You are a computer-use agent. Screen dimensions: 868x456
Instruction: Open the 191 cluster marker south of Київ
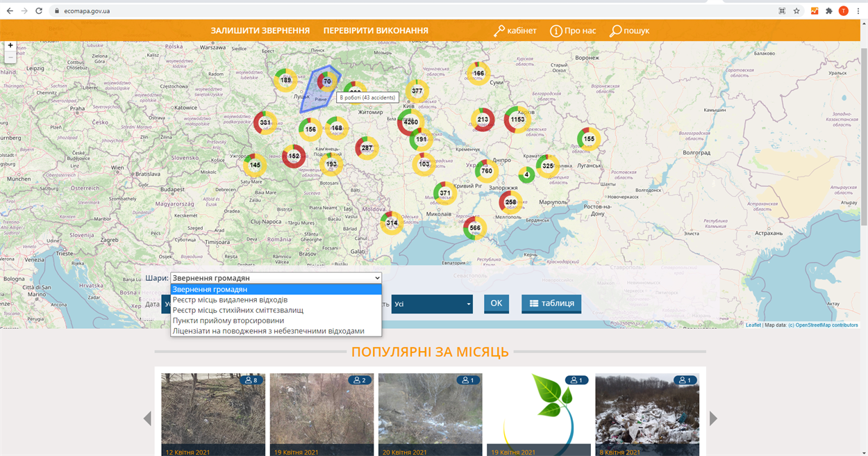421,140
